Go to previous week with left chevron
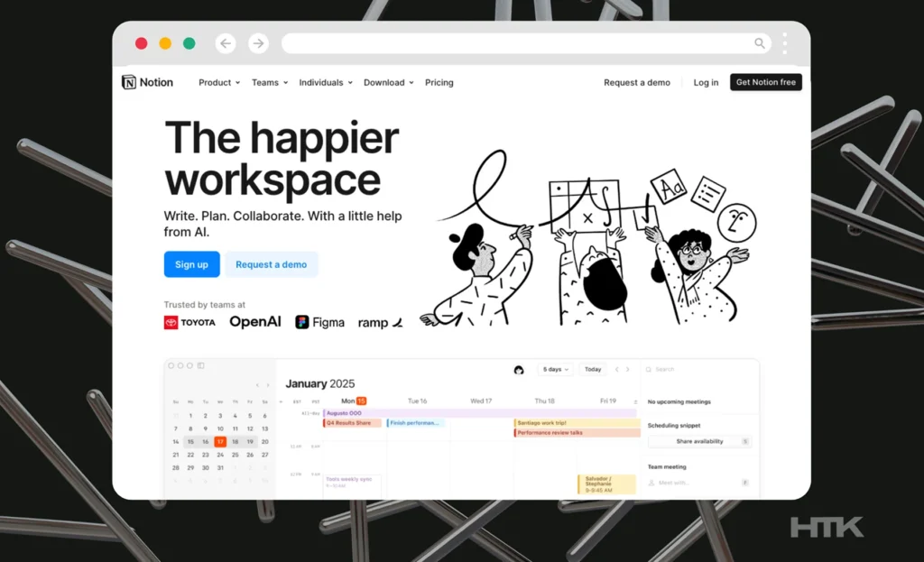This screenshot has width=924, height=562. tap(617, 370)
